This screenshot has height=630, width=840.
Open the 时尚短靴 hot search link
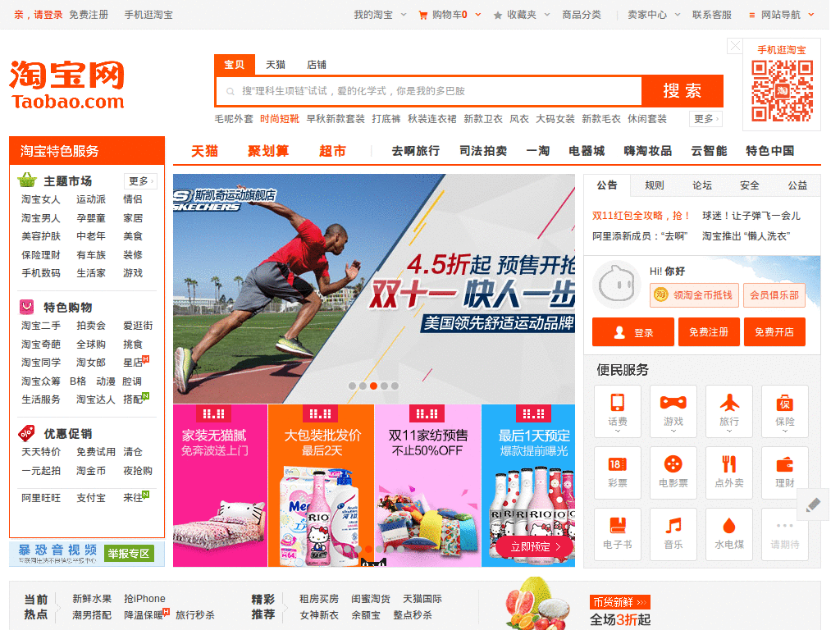tap(280, 119)
